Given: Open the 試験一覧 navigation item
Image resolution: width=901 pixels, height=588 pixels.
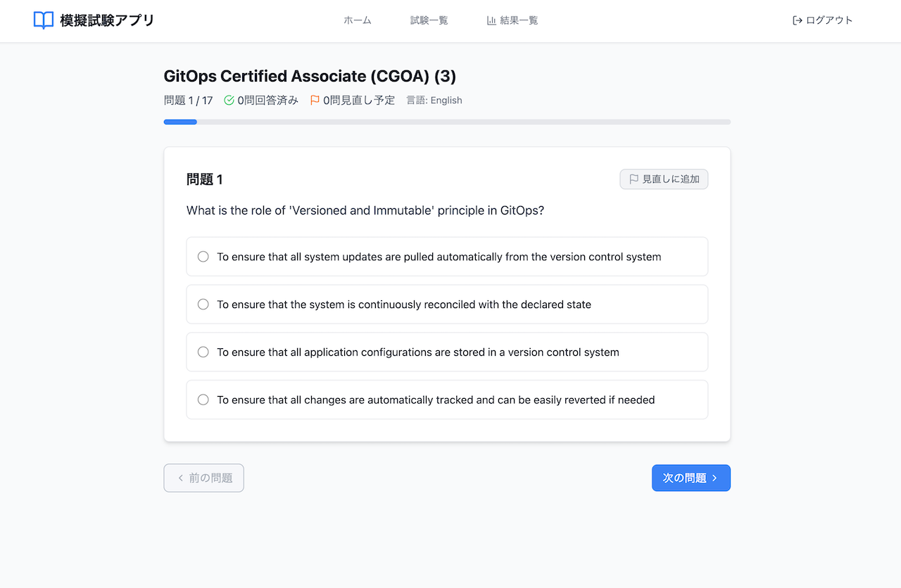Looking at the screenshot, I should pos(429,20).
